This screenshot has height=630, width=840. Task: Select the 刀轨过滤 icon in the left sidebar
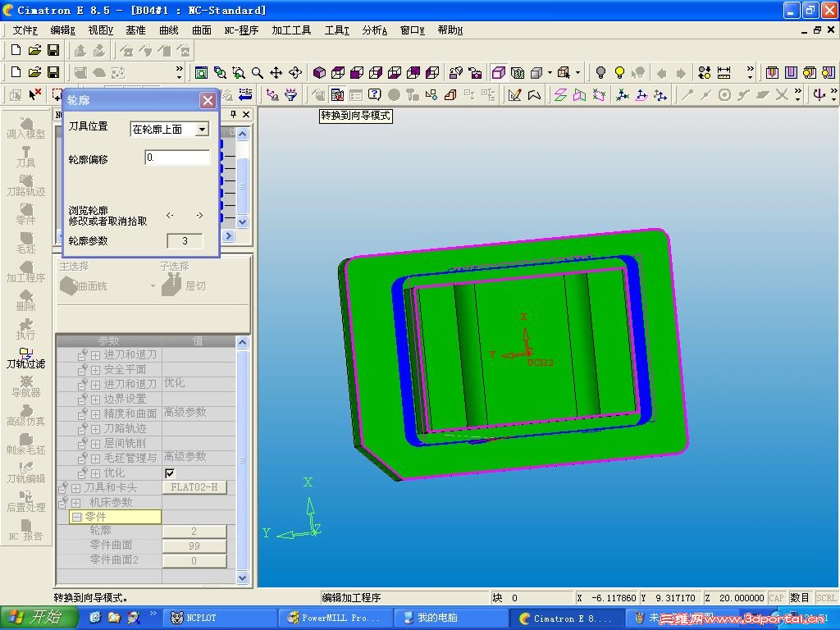click(x=25, y=358)
